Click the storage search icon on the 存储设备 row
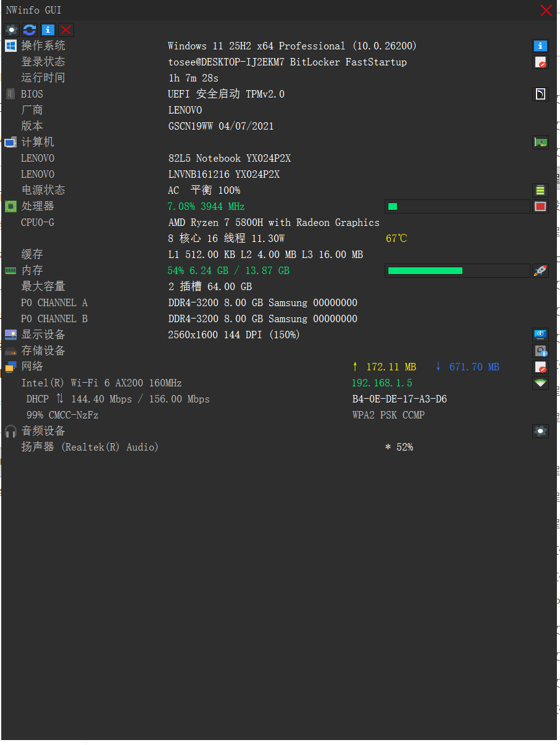This screenshot has height=745, width=560. (540, 351)
